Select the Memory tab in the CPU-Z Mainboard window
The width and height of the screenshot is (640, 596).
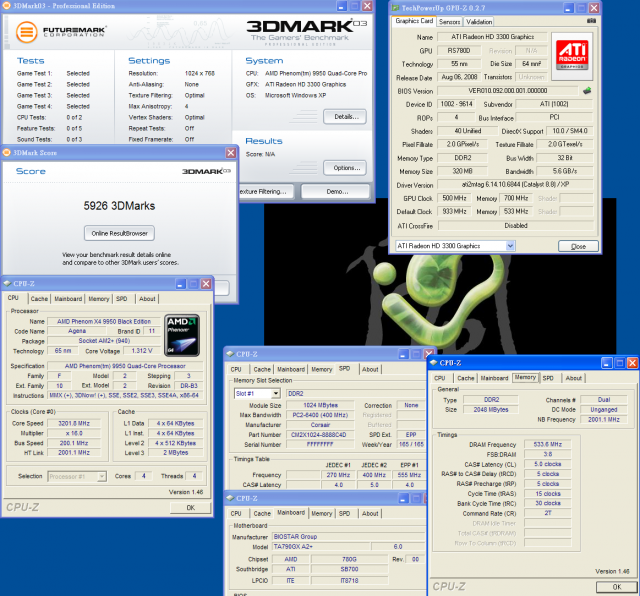coord(322,514)
